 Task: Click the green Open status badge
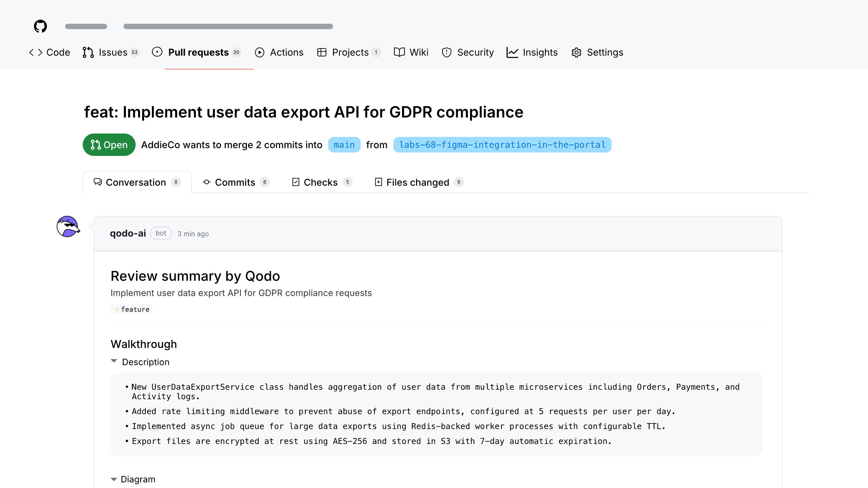pos(109,145)
